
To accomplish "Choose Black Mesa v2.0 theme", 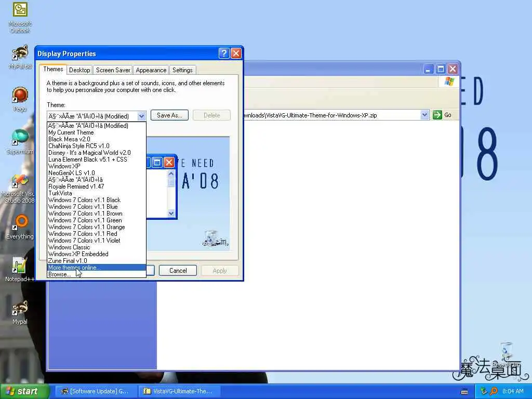I will point(96,139).
